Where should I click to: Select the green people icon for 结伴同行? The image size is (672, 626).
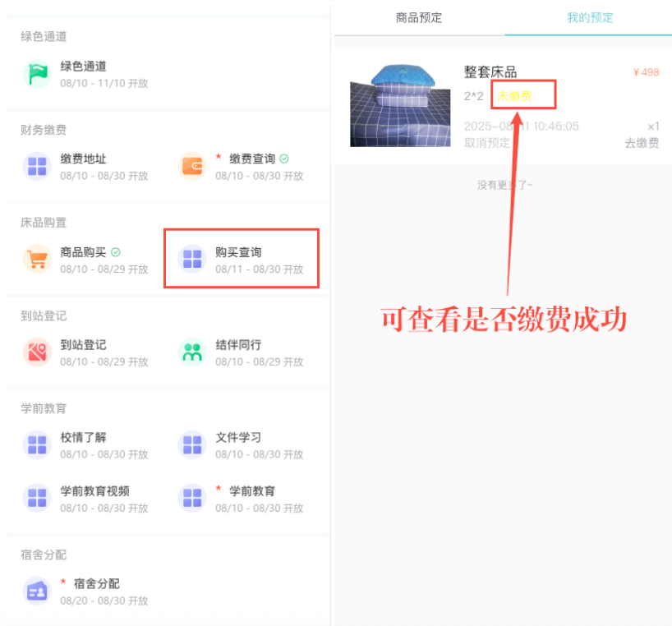click(191, 352)
